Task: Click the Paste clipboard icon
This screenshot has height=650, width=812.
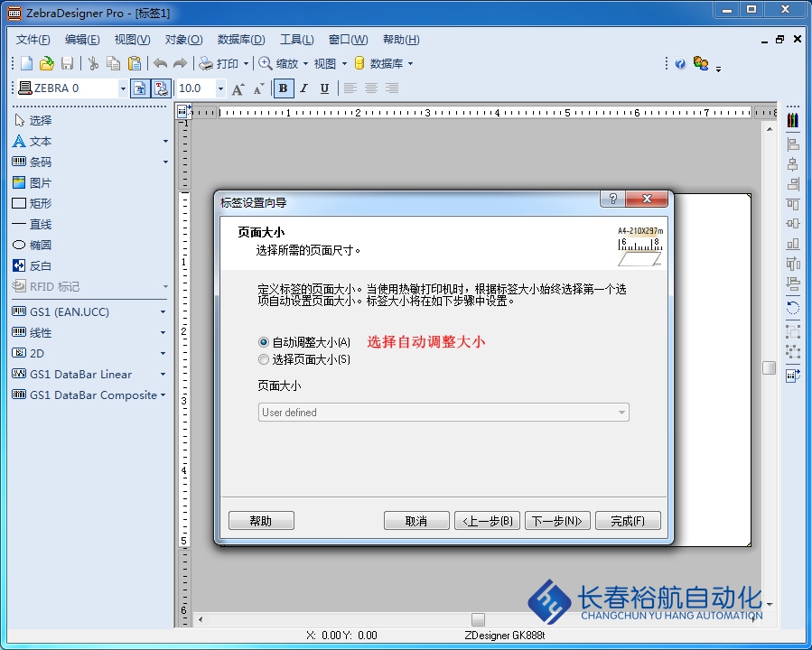Action: pyautogui.click(x=134, y=64)
